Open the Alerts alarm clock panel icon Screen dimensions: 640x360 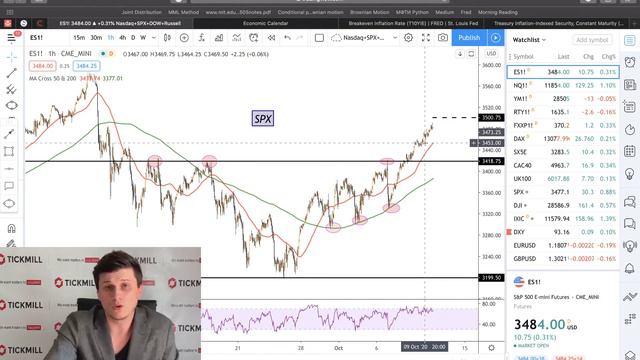tap(630, 62)
